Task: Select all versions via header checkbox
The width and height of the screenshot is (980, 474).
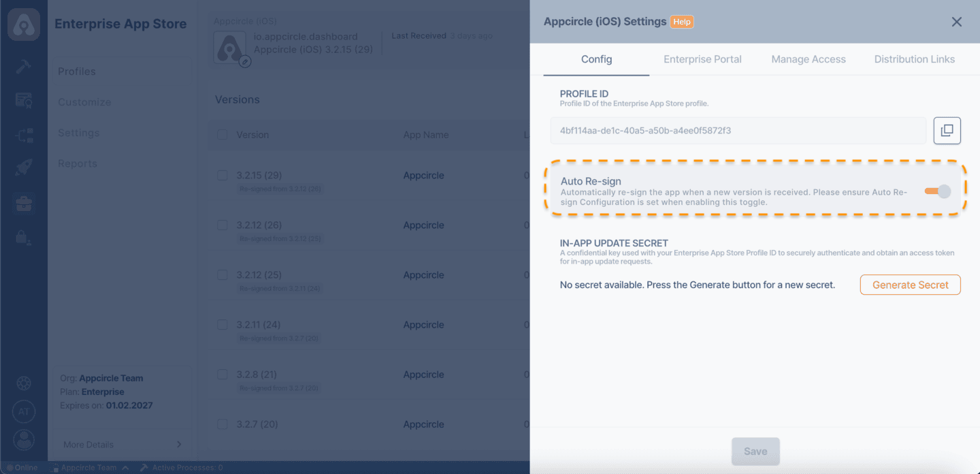Action: tap(222, 135)
